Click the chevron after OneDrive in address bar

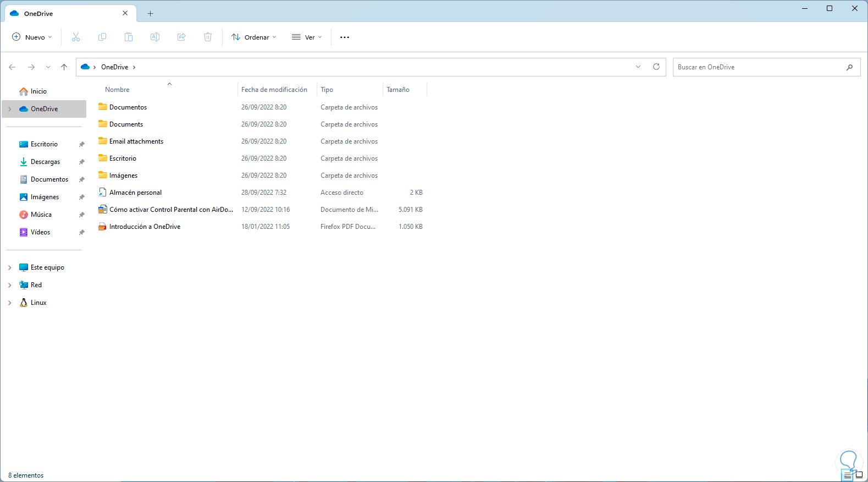point(134,67)
